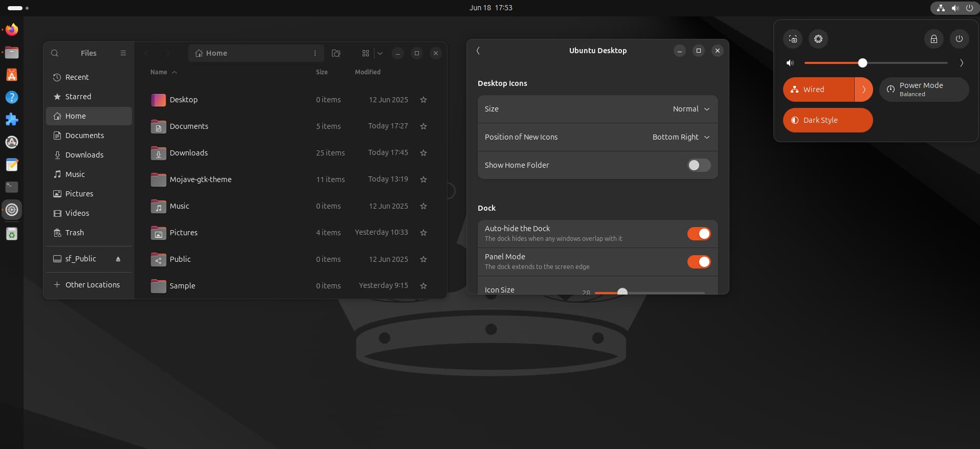980x449 pixels.
Task: Star the Pictures folder row
Action: (x=424, y=233)
